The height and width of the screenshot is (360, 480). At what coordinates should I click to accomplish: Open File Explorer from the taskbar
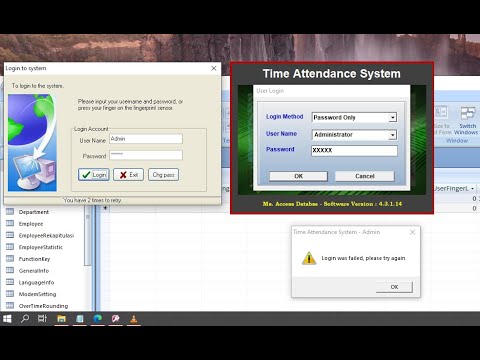pyautogui.click(x=61, y=319)
